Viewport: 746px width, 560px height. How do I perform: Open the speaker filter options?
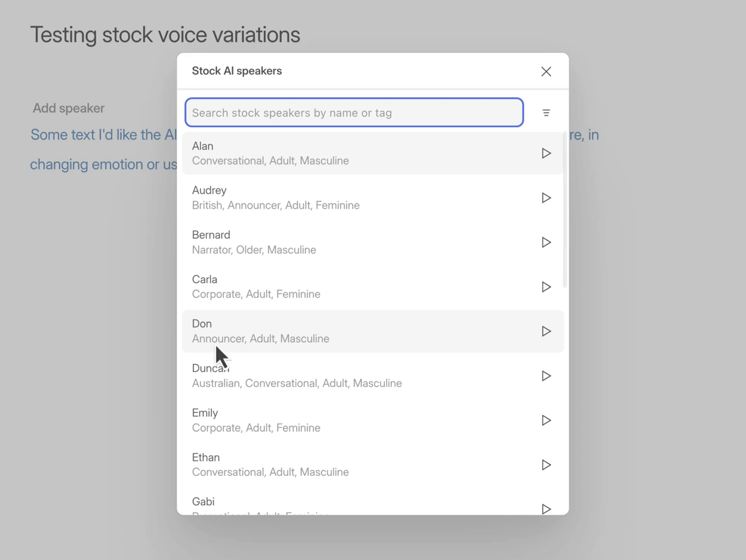click(x=546, y=113)
